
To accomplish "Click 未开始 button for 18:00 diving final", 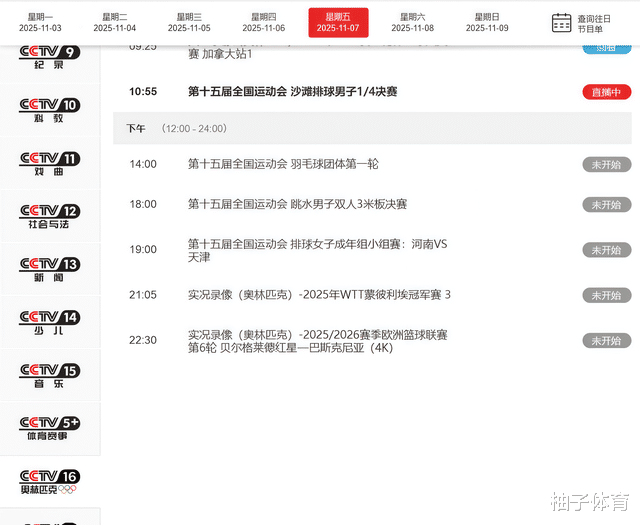I will 607,205.
